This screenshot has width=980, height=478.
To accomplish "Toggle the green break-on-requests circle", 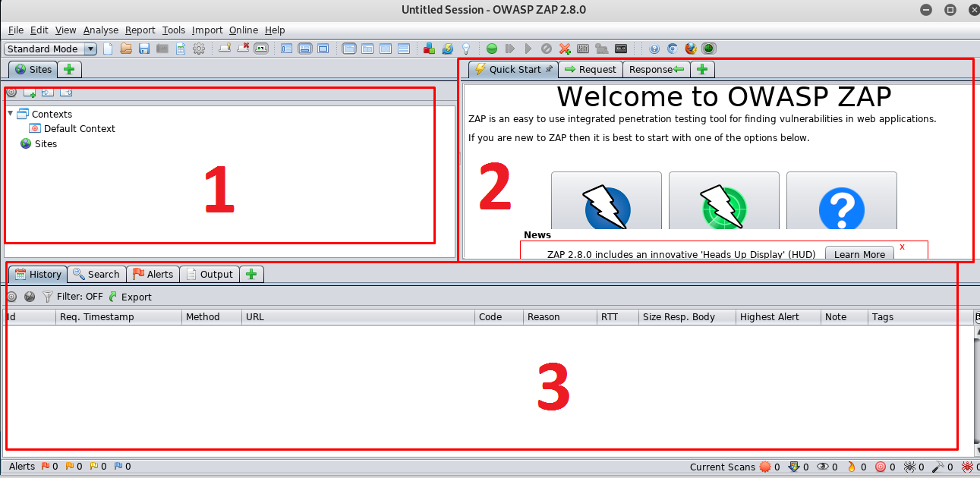I will coord(492,49).
